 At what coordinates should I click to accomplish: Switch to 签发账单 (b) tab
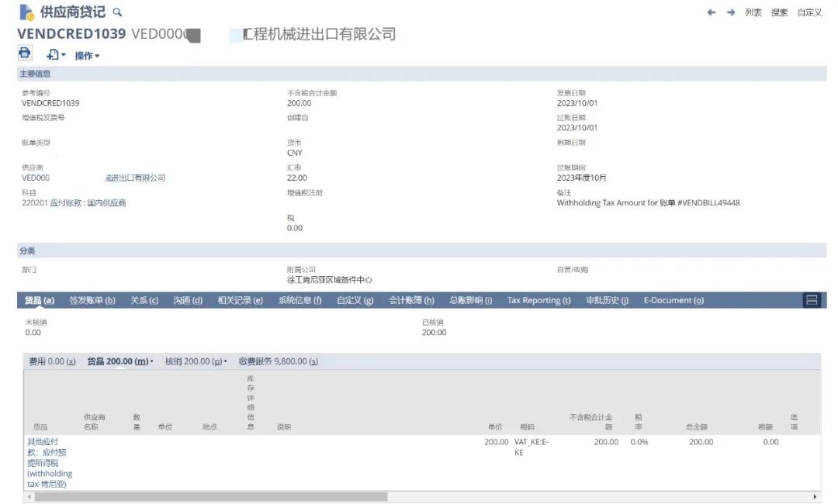tap(92, 300)
